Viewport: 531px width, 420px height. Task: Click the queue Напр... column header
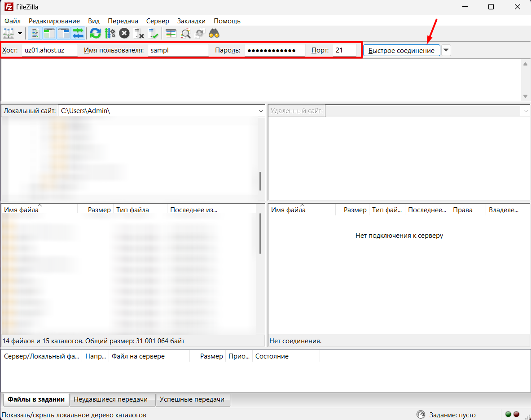[x=96, y=356]
